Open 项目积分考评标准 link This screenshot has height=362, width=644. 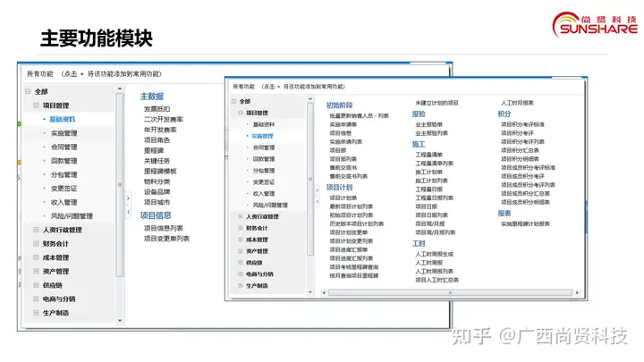(522, 124)
